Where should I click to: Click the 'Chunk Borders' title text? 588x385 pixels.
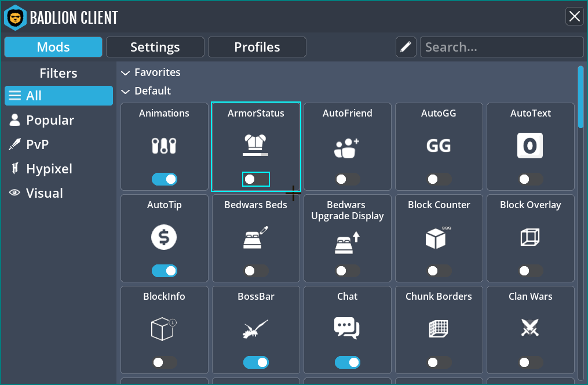439,296
